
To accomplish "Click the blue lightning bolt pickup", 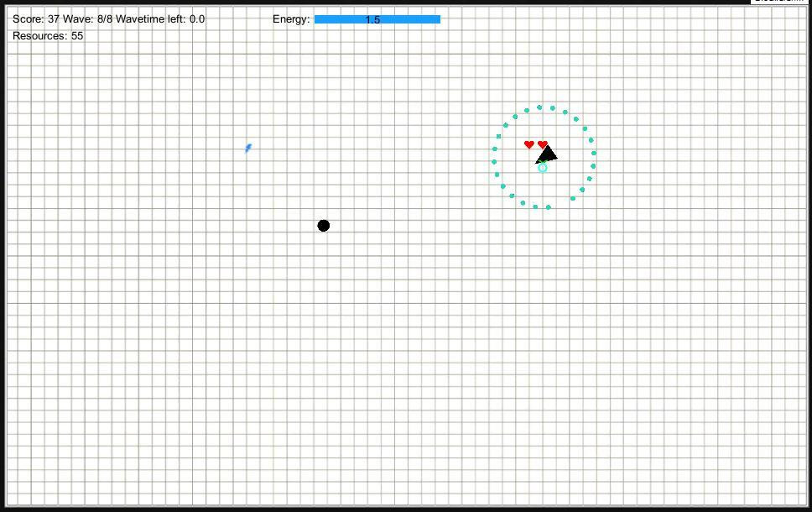I will click(248, 149).
